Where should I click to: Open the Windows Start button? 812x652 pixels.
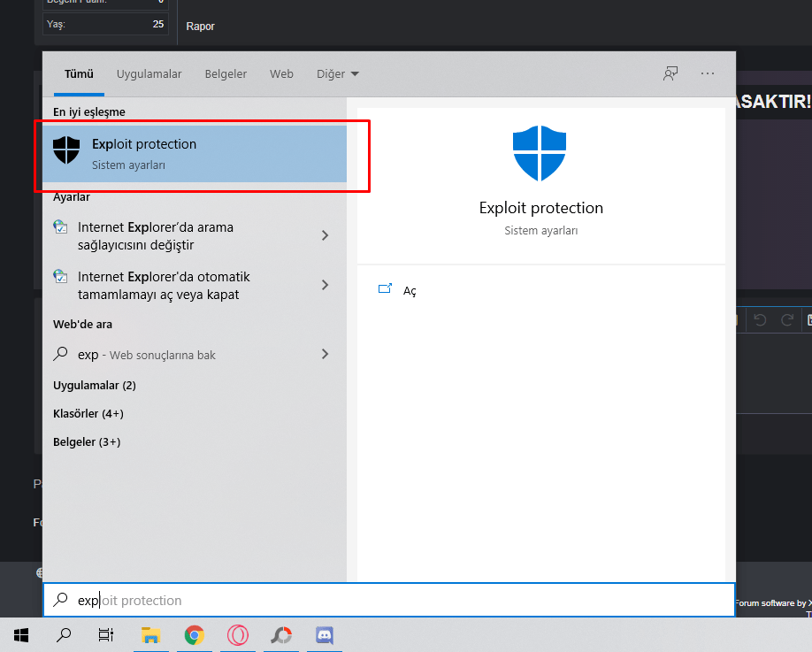pos(21,635)
